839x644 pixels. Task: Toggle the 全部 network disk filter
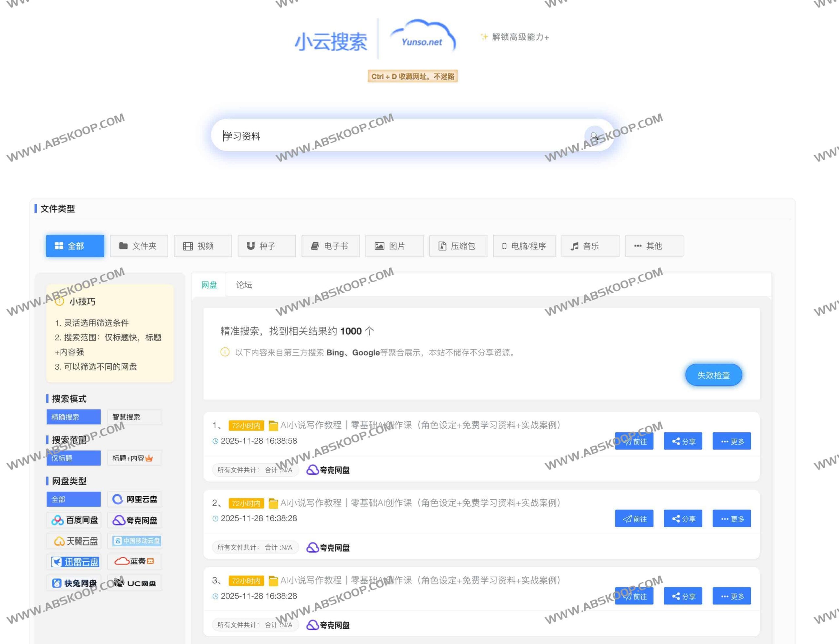[74, 499]
